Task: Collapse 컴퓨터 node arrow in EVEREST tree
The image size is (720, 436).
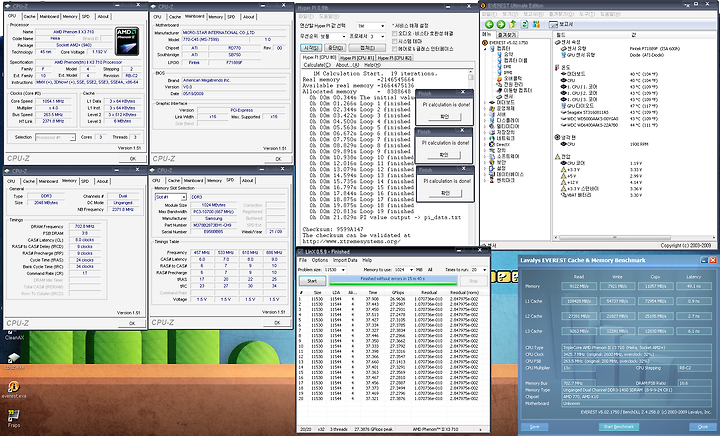Action: (485, 49)
